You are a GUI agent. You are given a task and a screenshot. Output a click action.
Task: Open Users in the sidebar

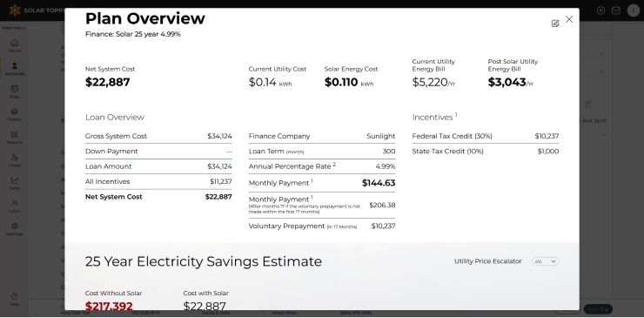click(15, 206)
